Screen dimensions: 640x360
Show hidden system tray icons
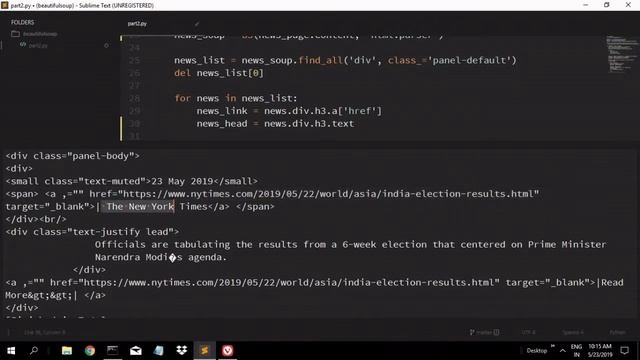(562, 351)
